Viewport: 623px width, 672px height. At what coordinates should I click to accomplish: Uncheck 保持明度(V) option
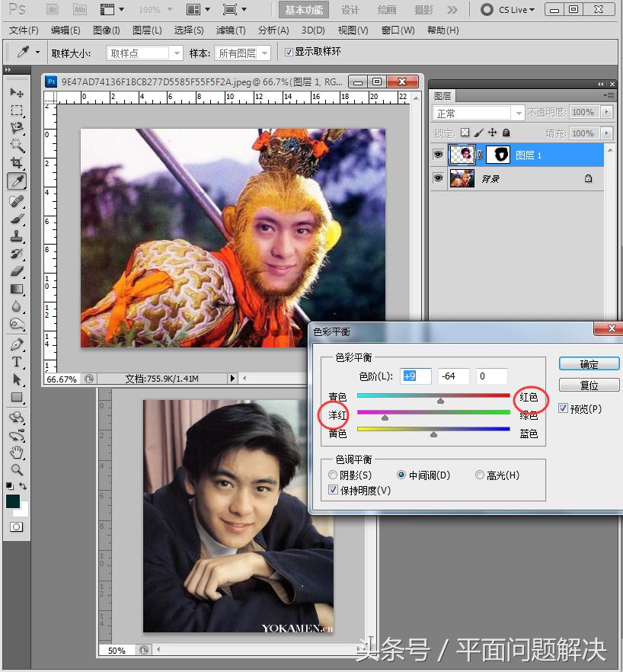(x=333, y=491)
